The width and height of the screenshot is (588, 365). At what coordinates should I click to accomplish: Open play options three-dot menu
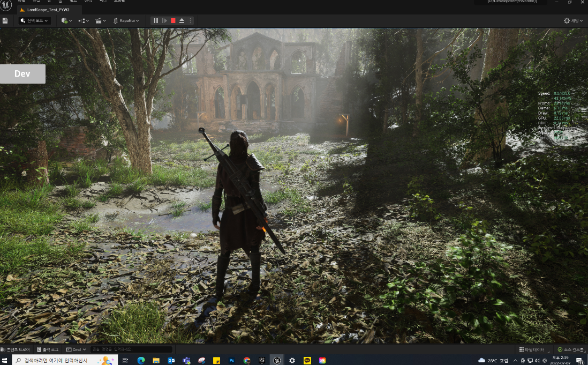[190, 20]
